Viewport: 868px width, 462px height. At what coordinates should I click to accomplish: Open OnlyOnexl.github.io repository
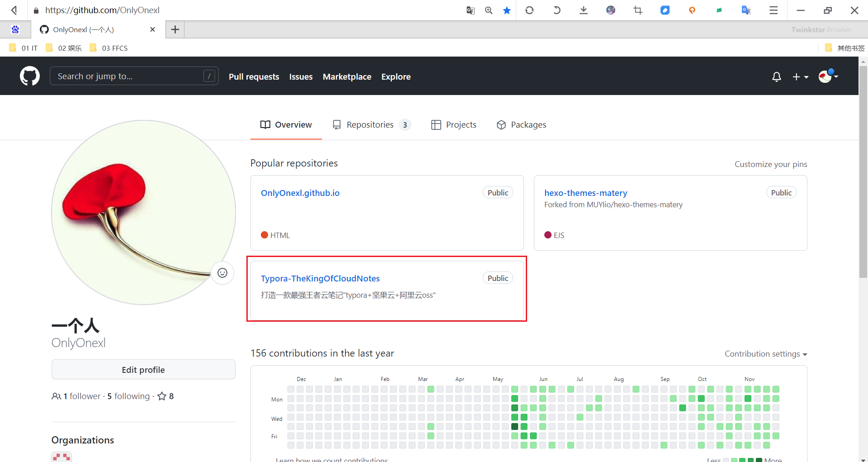tap(300, 193)
